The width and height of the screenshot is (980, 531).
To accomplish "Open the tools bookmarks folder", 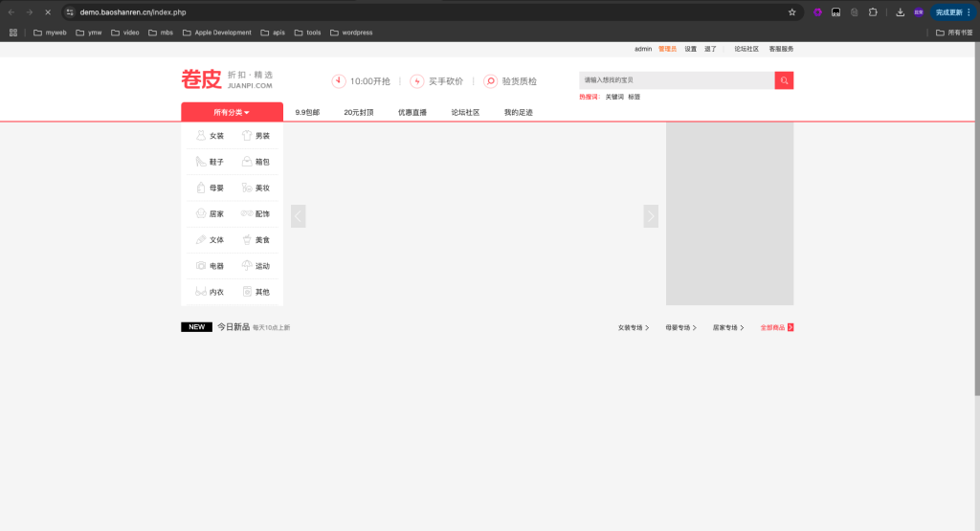I will click(307, 33).
